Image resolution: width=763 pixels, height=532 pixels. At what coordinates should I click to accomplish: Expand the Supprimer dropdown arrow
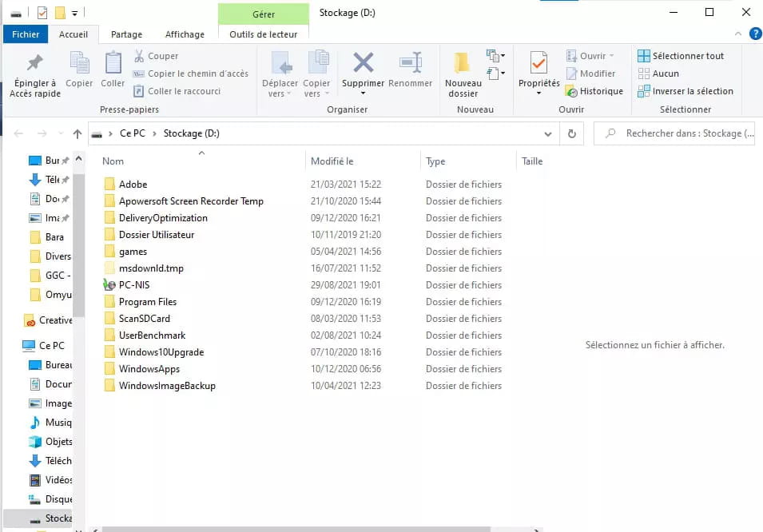click(x=363, y=93)
